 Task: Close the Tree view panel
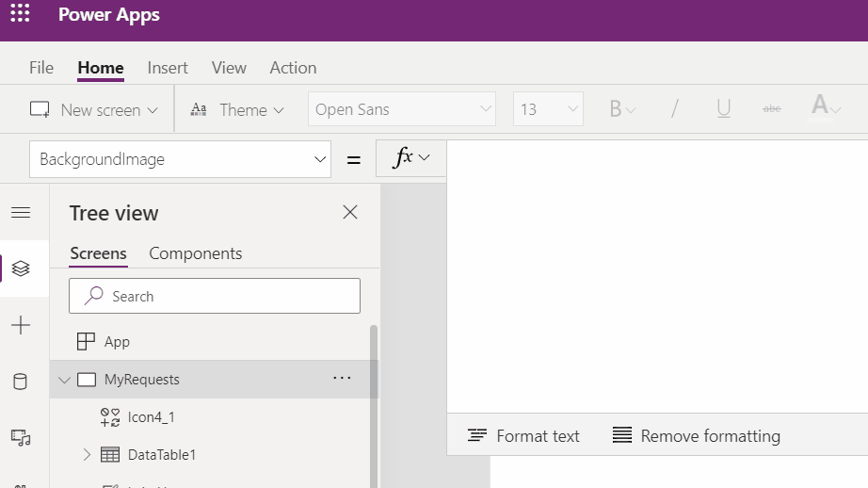tap(350, 213)
